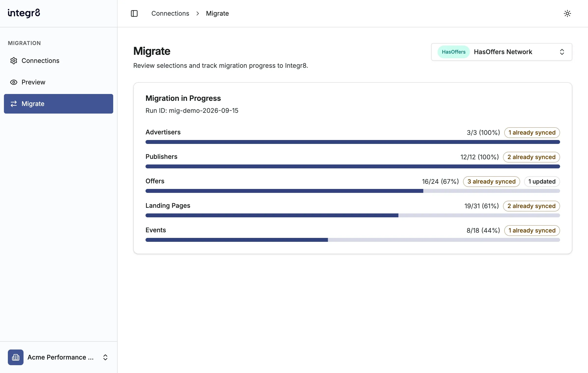Expand the Acme Performance workspace switcher
The image size is (588, 373).
(x=59, y=357)
